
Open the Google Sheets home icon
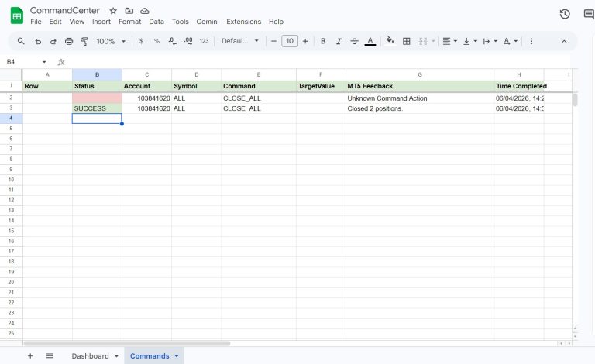tap(17, 16)
